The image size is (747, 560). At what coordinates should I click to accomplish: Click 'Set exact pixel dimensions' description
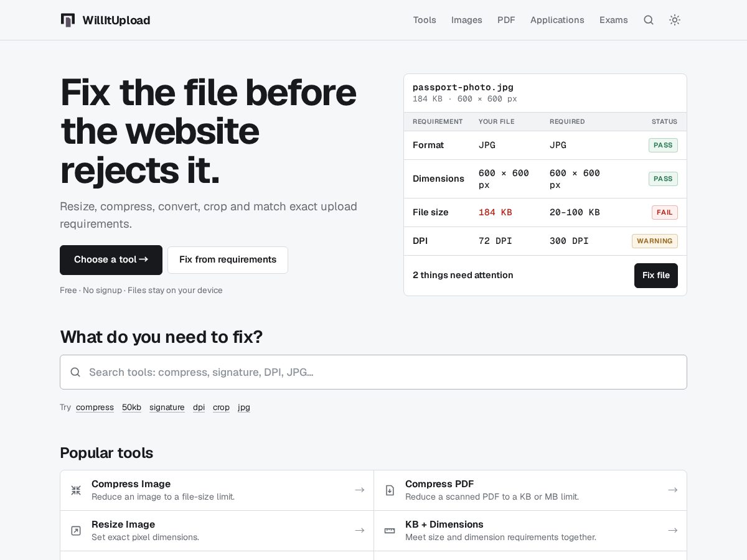pos(145,538)
